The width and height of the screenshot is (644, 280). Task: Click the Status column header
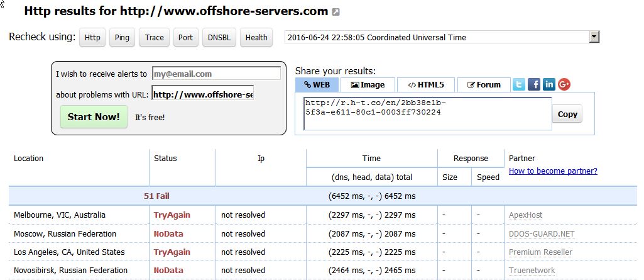[x=165, y=159]
